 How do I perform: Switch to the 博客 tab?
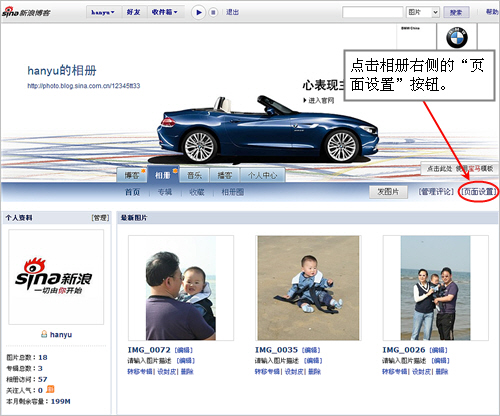(132, 175)
